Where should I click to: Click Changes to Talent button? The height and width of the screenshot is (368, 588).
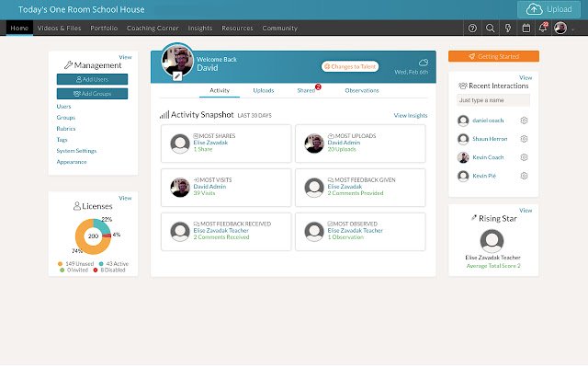[350, 66]
